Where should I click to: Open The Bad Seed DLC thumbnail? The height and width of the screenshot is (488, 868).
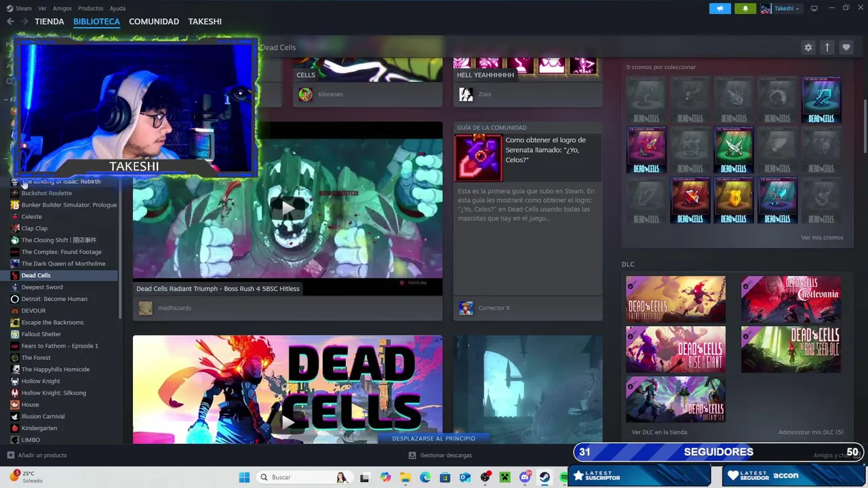tap(791, 349)
